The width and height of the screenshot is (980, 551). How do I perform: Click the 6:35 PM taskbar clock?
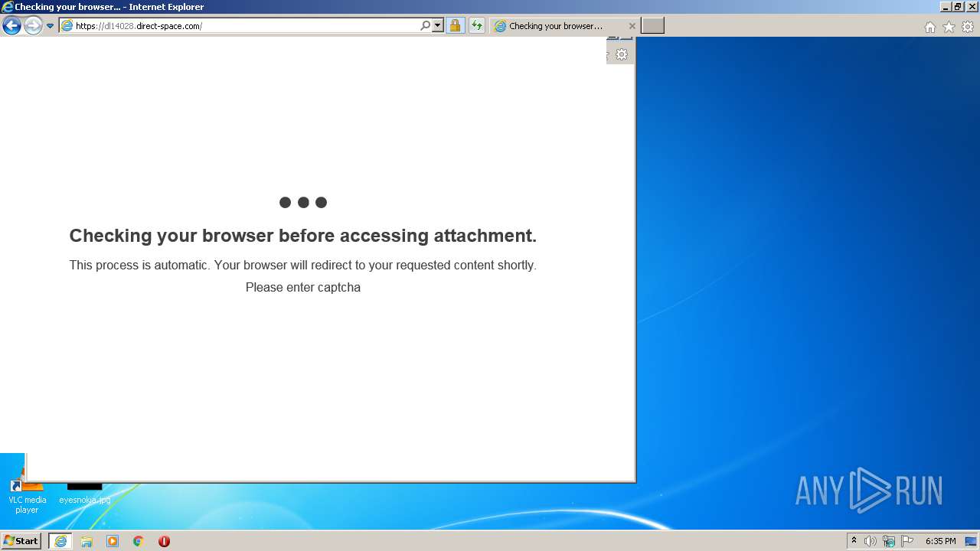pos(940,541)
